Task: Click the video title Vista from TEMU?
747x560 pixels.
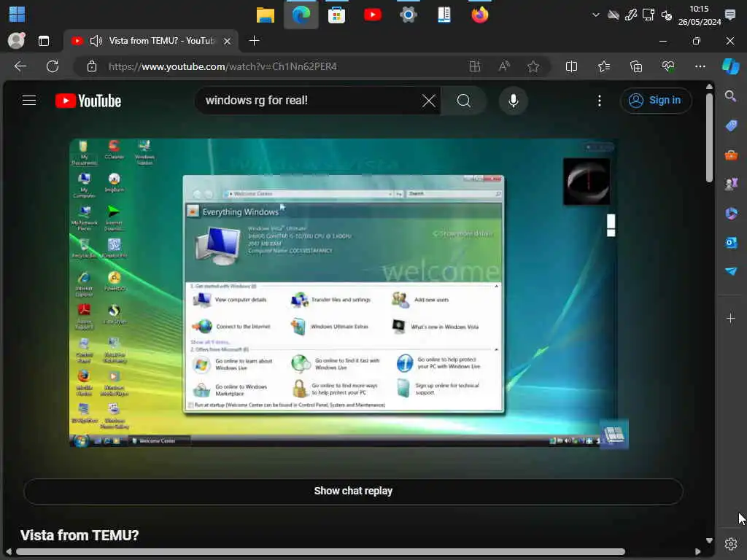Action: pos(80,535)
